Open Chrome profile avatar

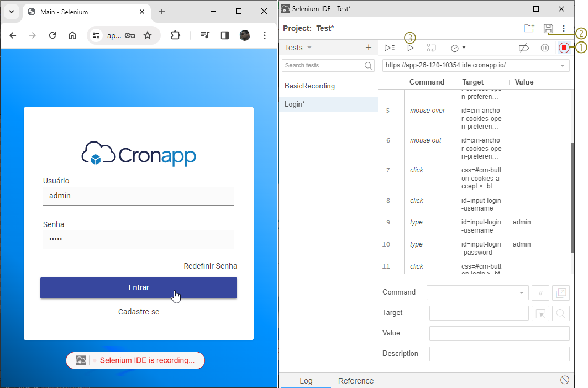(x=245, y=35)
